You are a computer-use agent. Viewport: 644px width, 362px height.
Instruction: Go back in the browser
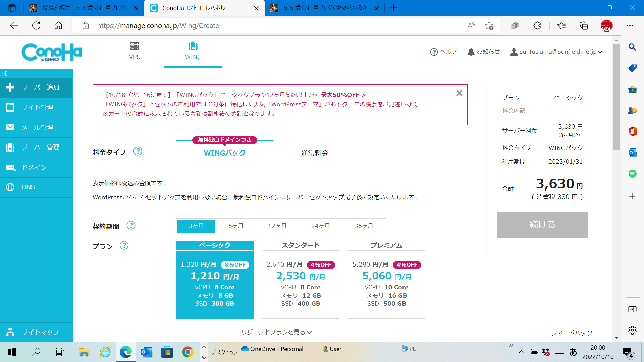[x=14, y=26]
